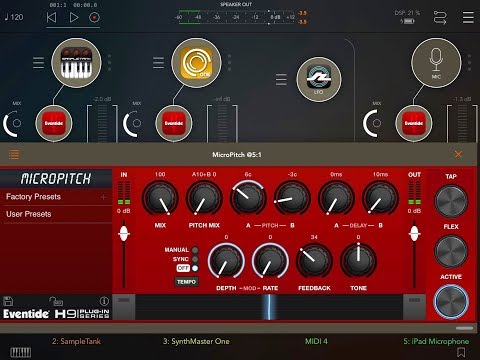Click the MOD DEPTH knob
The height and width of the screenshot is (360, 480).
click(226, 261)
